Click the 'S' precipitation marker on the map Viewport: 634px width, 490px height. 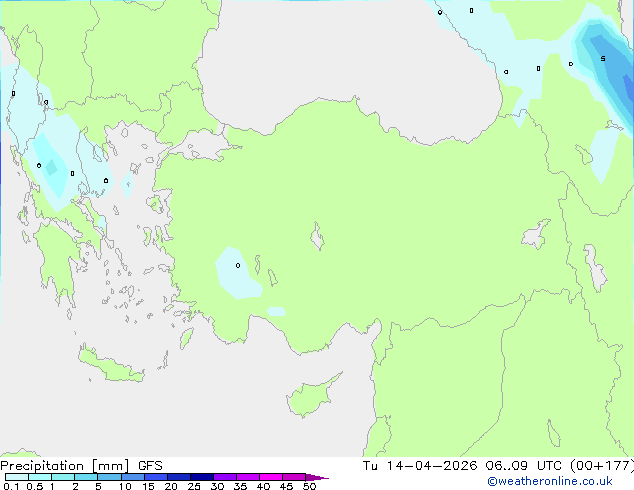(x=603, y=59)
